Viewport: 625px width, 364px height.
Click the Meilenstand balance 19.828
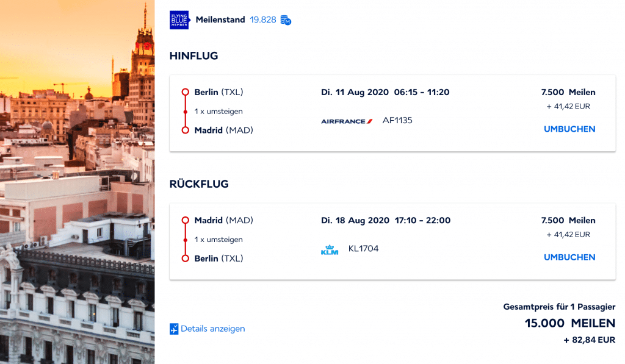click(x=262, y=20)
